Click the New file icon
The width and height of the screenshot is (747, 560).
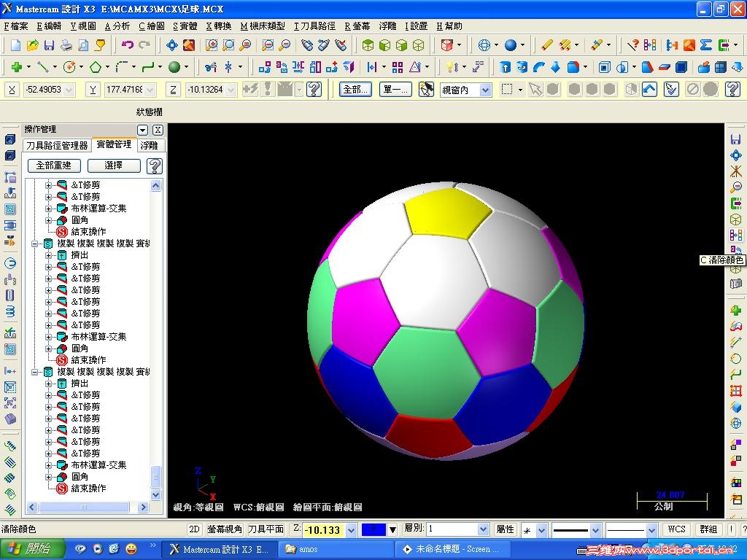(16, 45)
